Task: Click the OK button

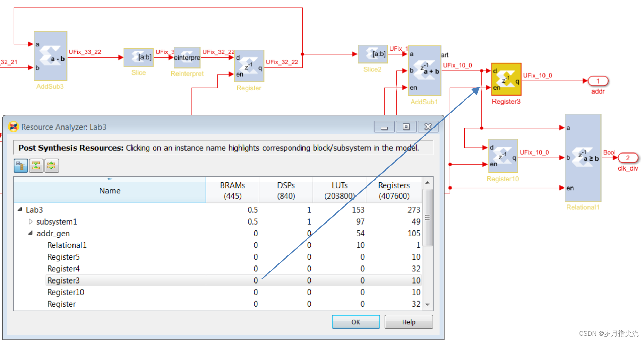Action: 356,322
